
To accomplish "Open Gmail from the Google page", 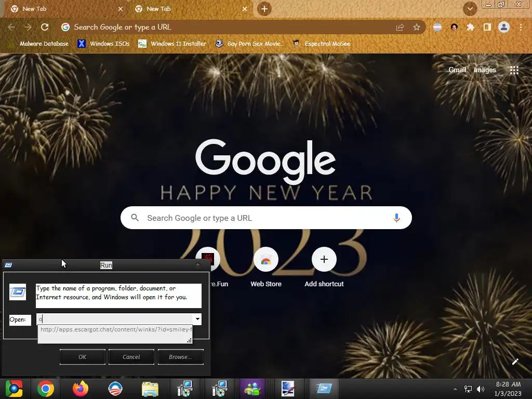I will (457, 70).
